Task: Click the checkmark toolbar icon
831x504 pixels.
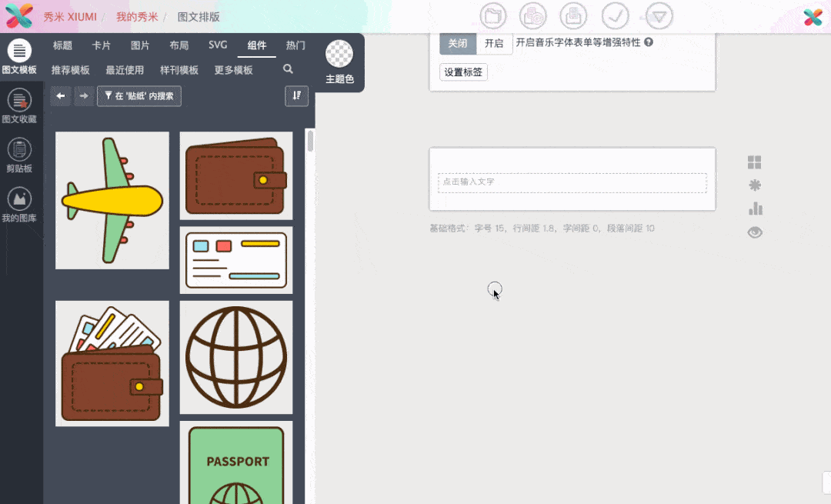Action: [615, 16]
